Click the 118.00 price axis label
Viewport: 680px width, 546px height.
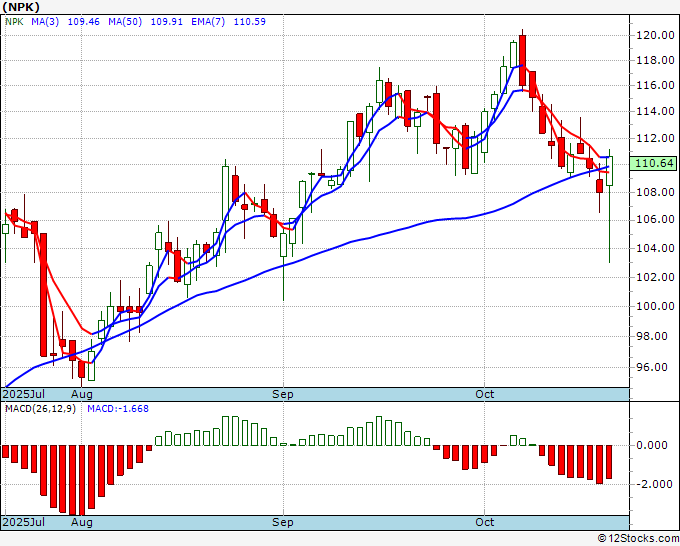[655, 61]
